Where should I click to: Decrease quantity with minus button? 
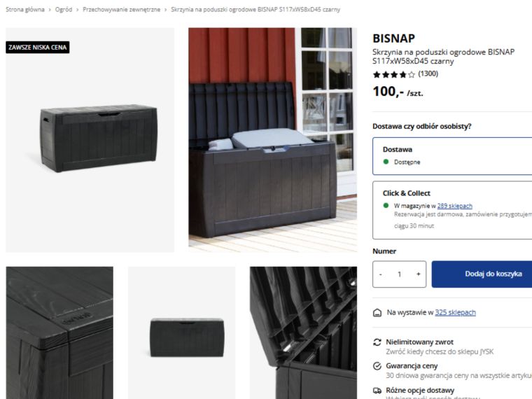381,274
